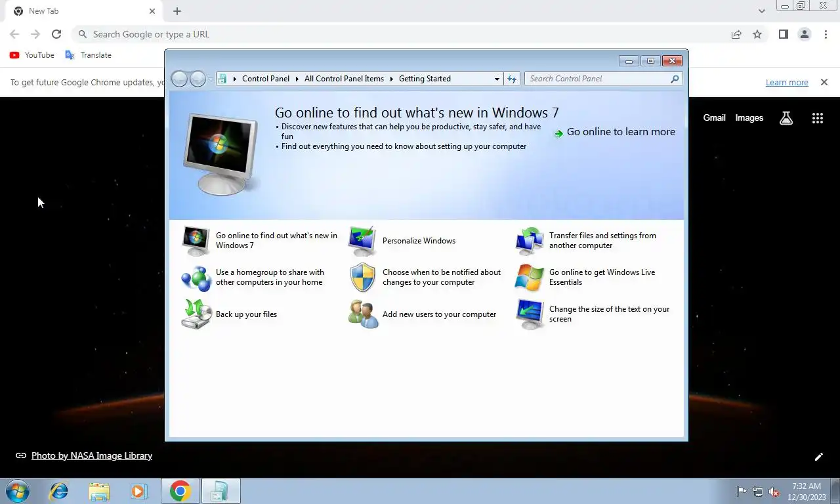Click Go online to get Windows Live Essentials text
This screenshot has height=504, width=840.
(602, 278)
